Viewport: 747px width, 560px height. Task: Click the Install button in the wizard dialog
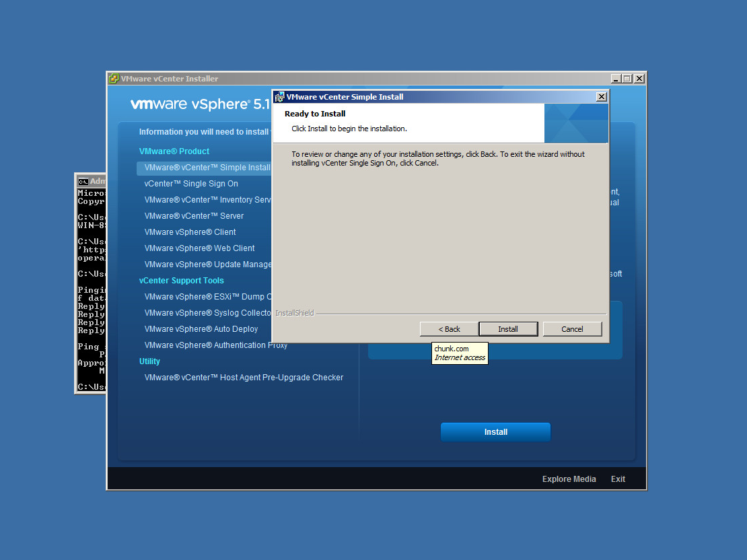507,329
